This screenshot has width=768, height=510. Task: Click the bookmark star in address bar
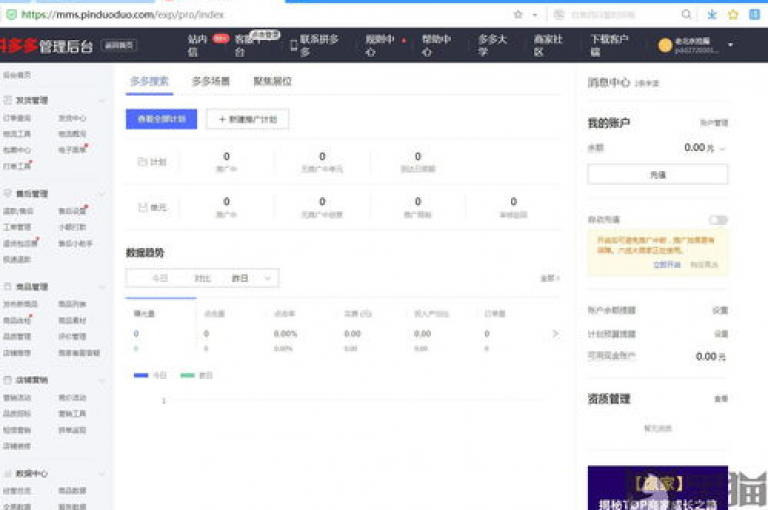(518, 15)
